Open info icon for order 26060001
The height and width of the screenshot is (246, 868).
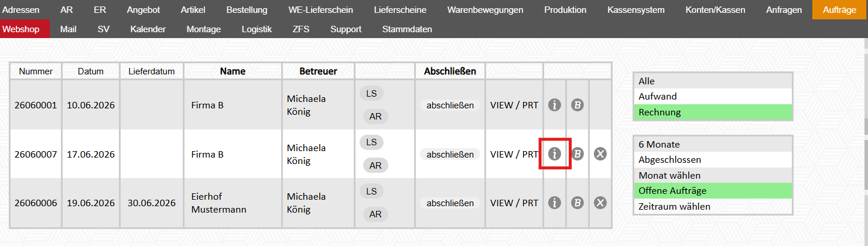555,105
